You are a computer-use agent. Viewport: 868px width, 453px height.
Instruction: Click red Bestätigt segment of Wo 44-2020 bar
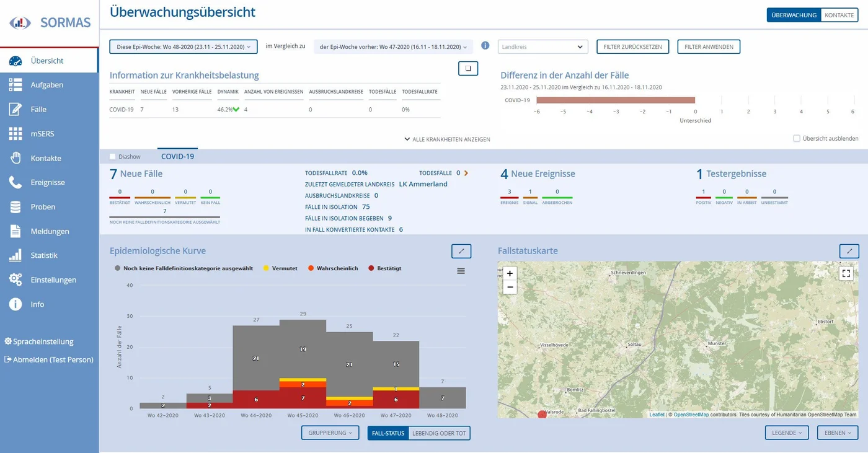point(256,400)
